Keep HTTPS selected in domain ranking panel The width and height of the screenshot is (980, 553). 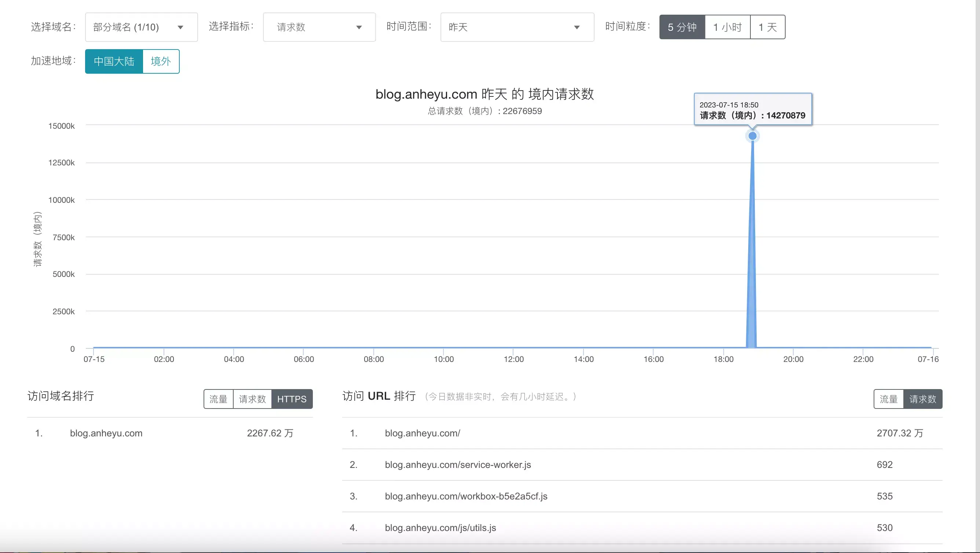292,399
